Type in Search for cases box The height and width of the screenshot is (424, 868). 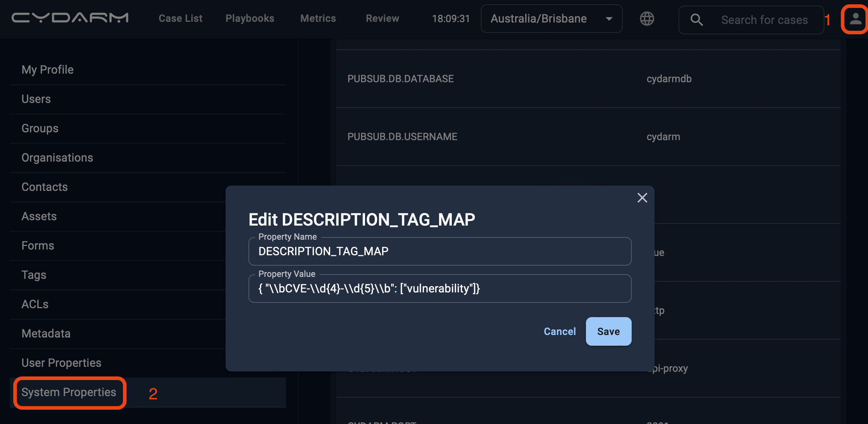click(x=764, y=20)
